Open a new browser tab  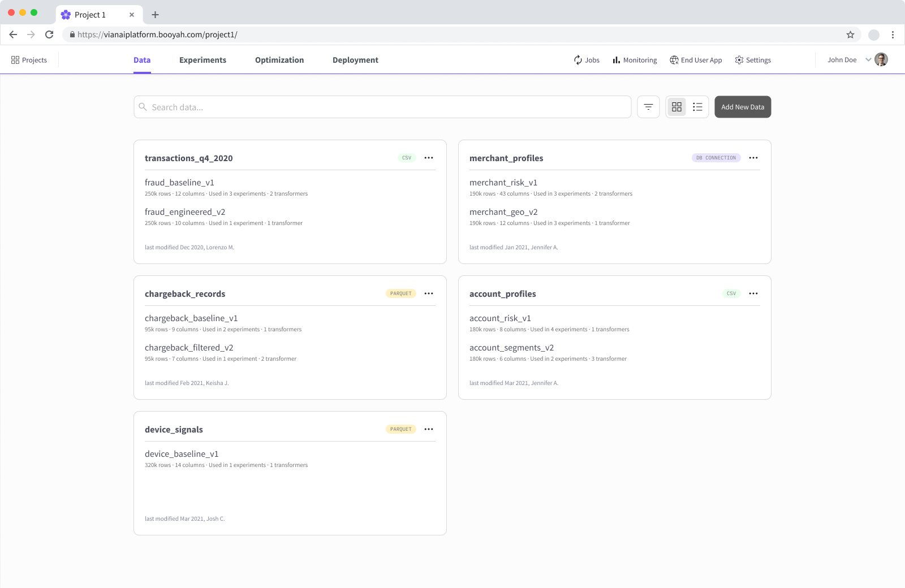click(x=155, y=15)
